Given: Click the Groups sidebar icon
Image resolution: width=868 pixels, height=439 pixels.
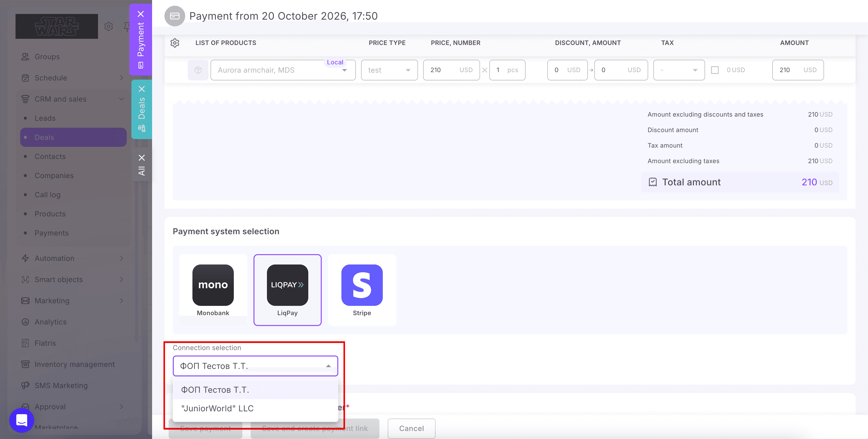Looking at the screenshot, I should tap(25, 57).
